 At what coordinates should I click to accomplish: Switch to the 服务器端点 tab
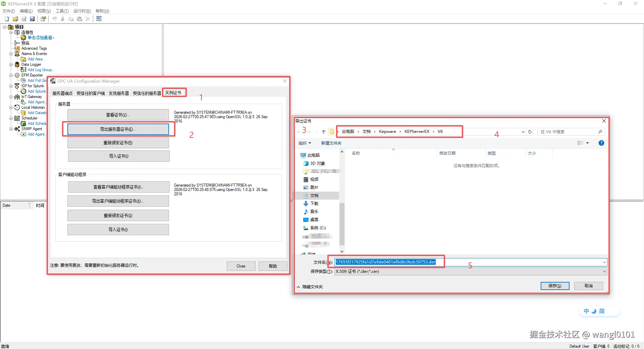tap(62, 93)
